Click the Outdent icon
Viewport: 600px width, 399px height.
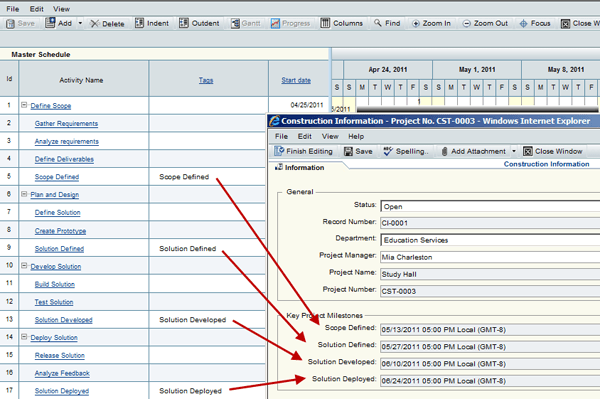184,23
